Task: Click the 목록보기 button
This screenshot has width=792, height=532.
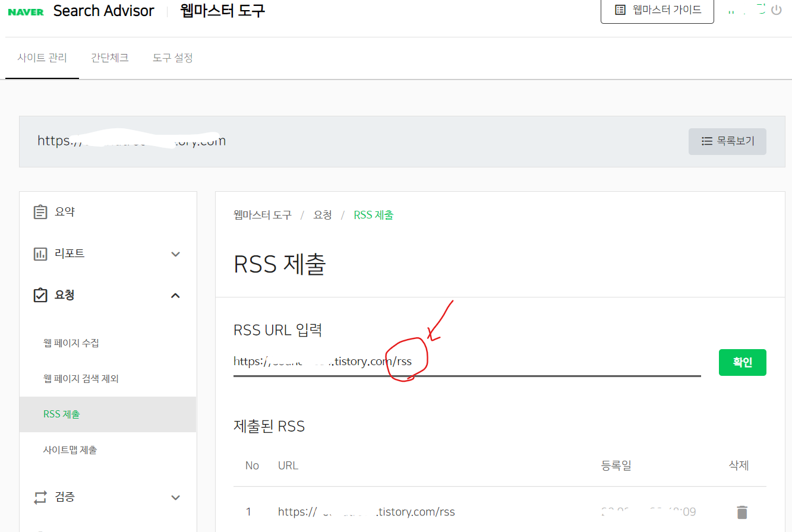Action: click(x=727, y=141)
